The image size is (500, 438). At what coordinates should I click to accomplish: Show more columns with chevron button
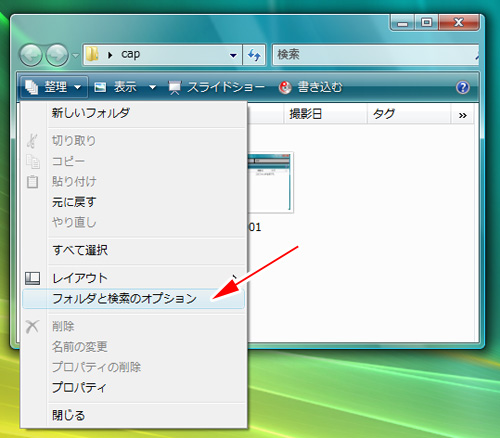click(x=462, y=115)
